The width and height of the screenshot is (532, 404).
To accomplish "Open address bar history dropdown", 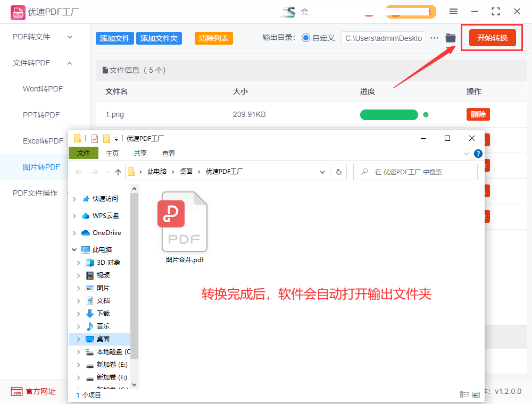I will (322, 172).
